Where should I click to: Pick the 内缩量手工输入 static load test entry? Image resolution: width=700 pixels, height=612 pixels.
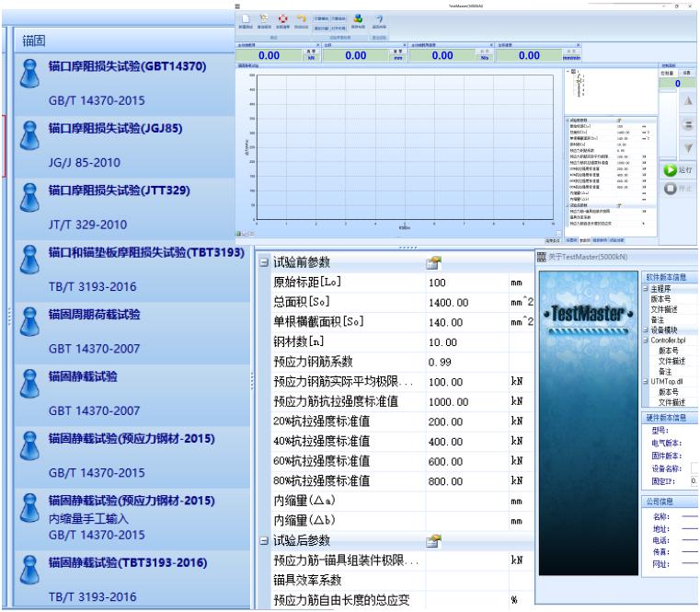(x=132, y=518)
